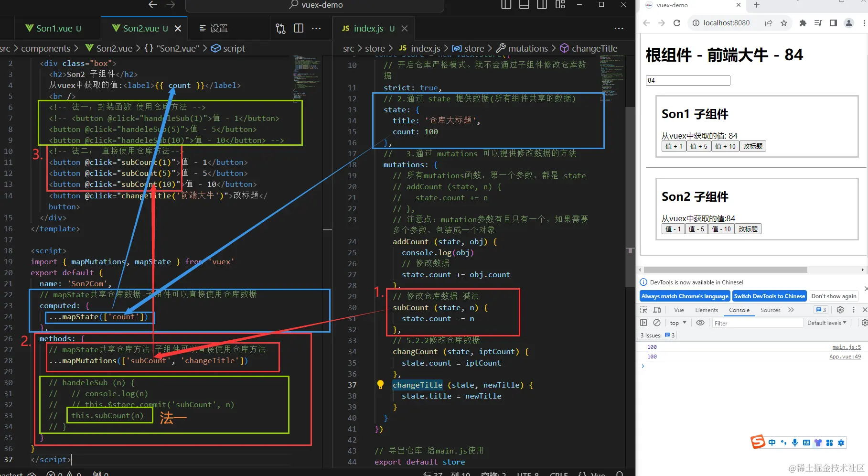The image size is (868, 476).
Task: Open Chrome media control icon
Action: 818,23
